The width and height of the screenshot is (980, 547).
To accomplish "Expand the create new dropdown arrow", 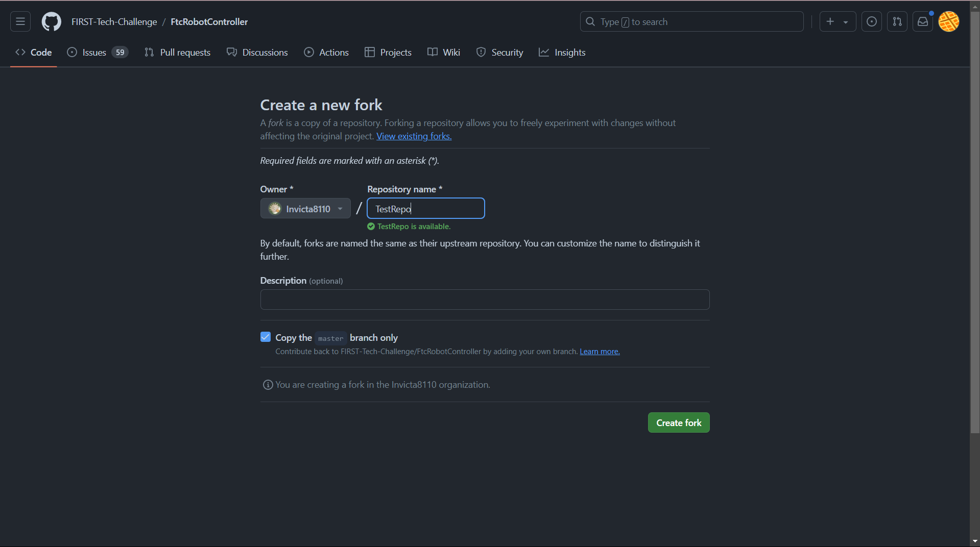I will (x=846, y=22).
